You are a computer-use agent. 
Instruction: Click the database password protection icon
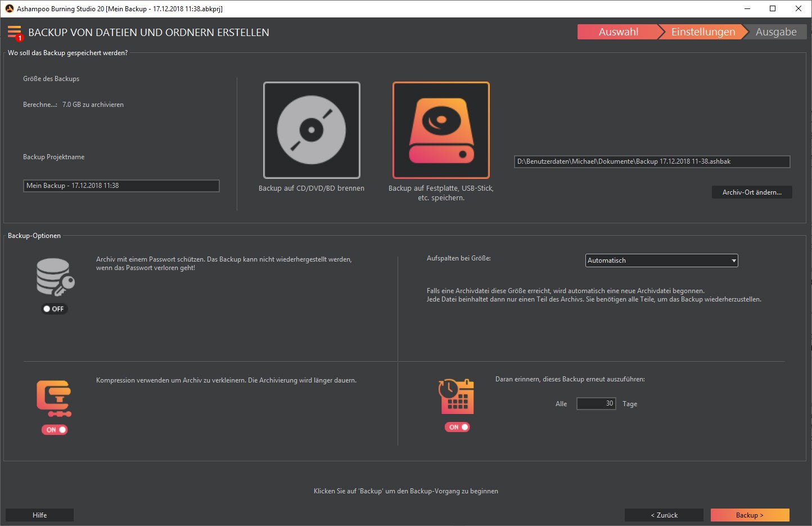coord(55,277)
